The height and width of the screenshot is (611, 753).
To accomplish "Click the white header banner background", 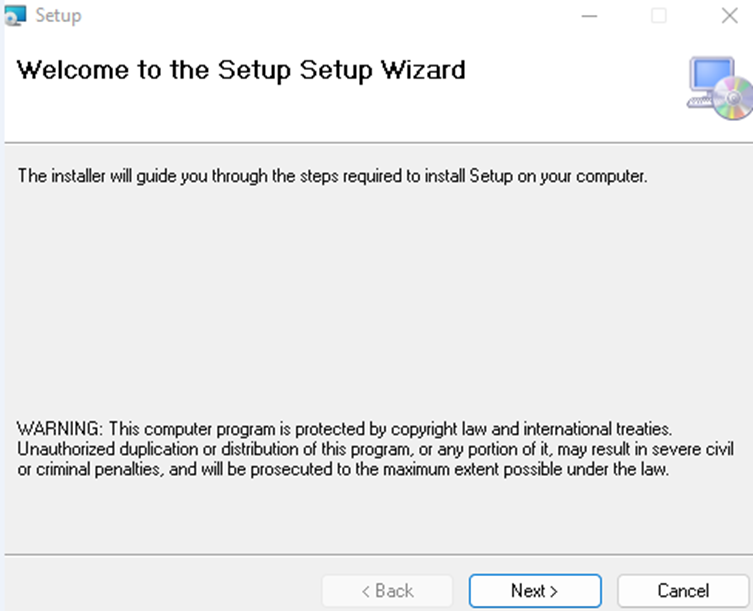I will 560,105.
